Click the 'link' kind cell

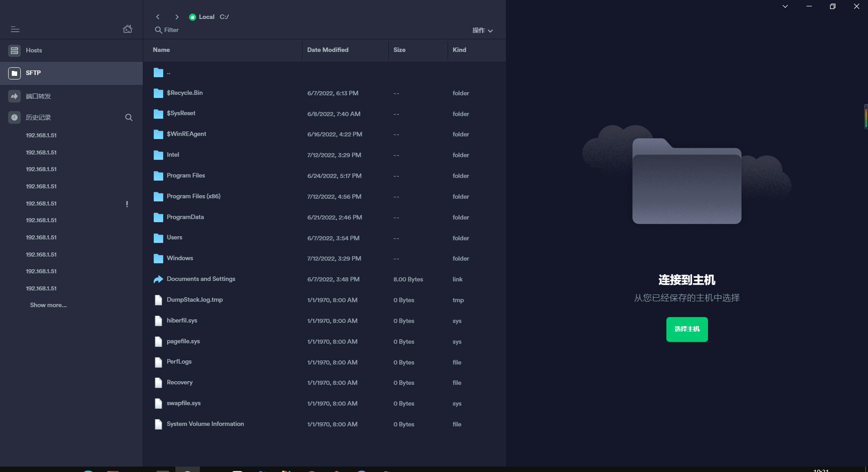(458, 280)
